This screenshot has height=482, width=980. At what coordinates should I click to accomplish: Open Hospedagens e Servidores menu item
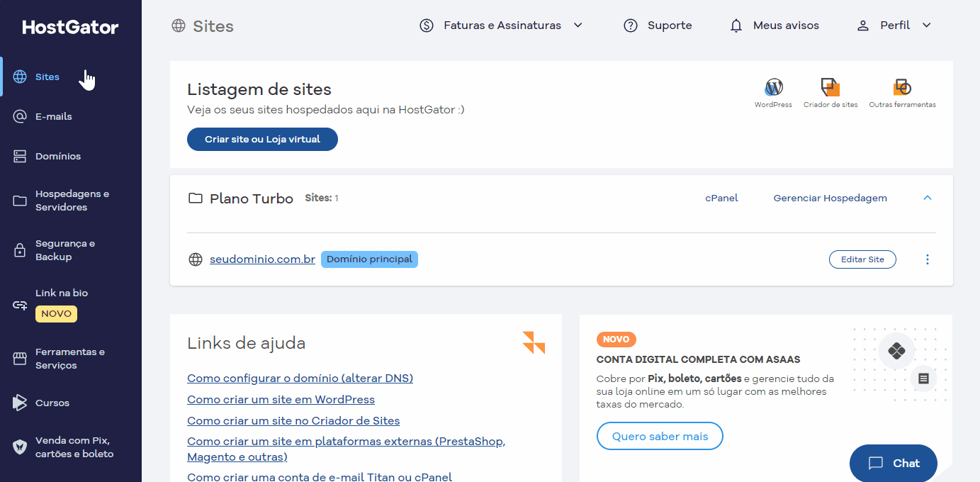[x=71, y=201]
